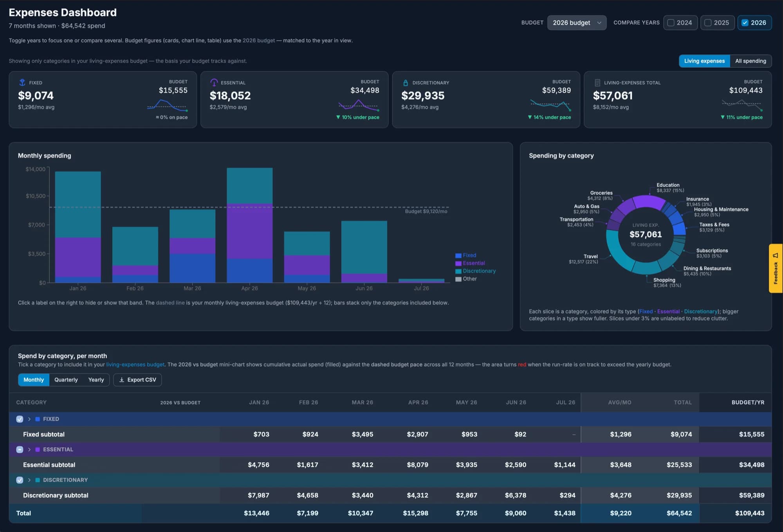Click the $3,495 Fixed subtotal cell
Screen dimensions: 783x532
point(363,434)
